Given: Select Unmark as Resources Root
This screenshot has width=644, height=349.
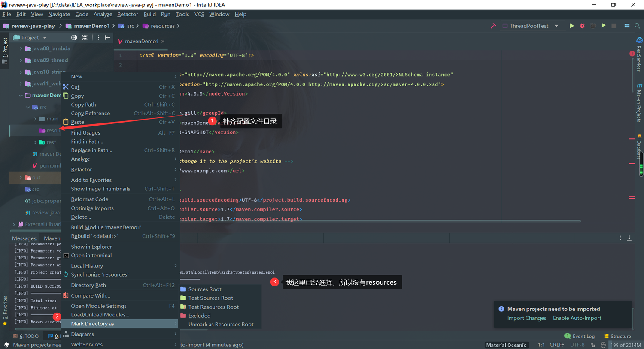Looking at the screenshot, I should 220,325.
